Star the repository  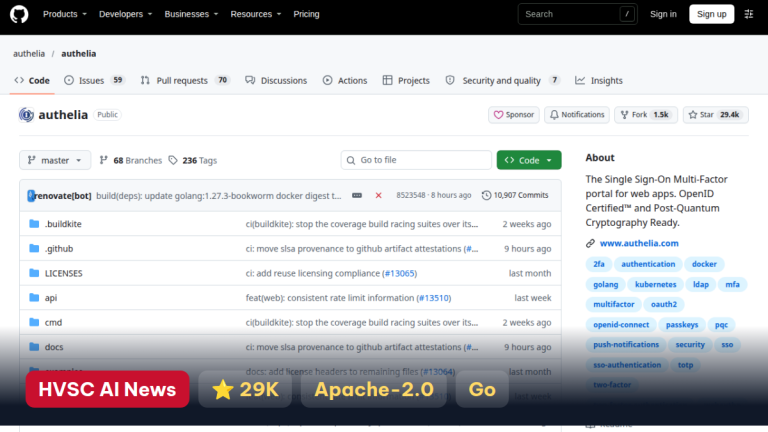716,115
